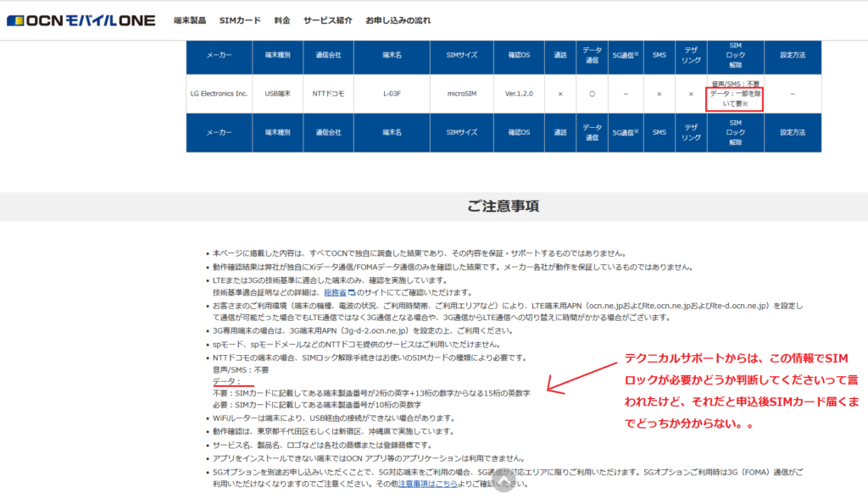The image size is (868, 504).
Task: Select the Ver.1.2.0 cell
Action: point(519,94)
